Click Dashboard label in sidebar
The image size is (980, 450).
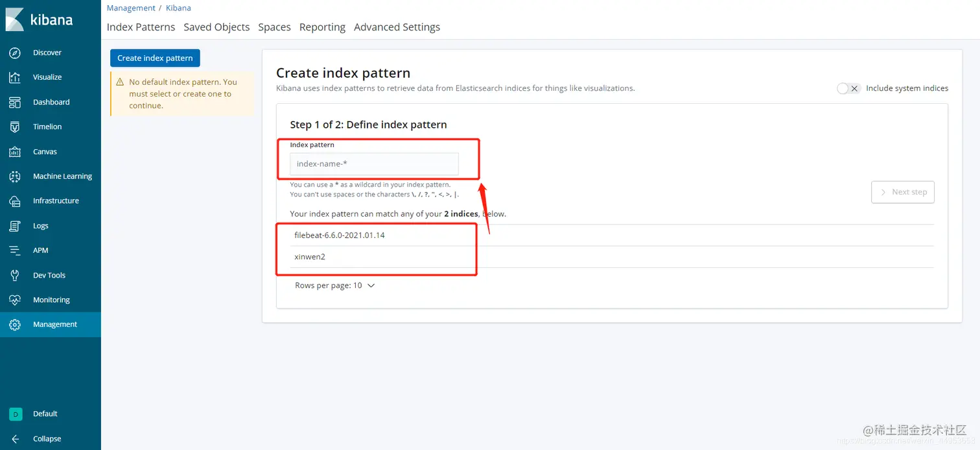point(51,102)
